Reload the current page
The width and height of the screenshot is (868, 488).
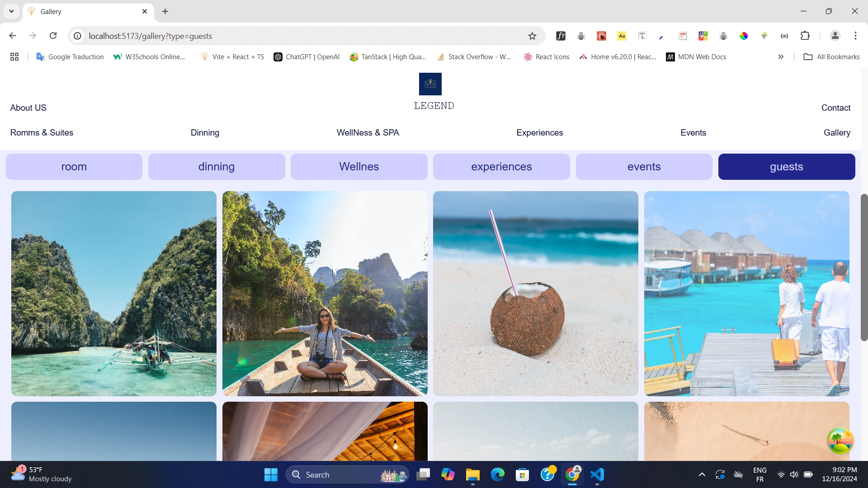(53, 36)
